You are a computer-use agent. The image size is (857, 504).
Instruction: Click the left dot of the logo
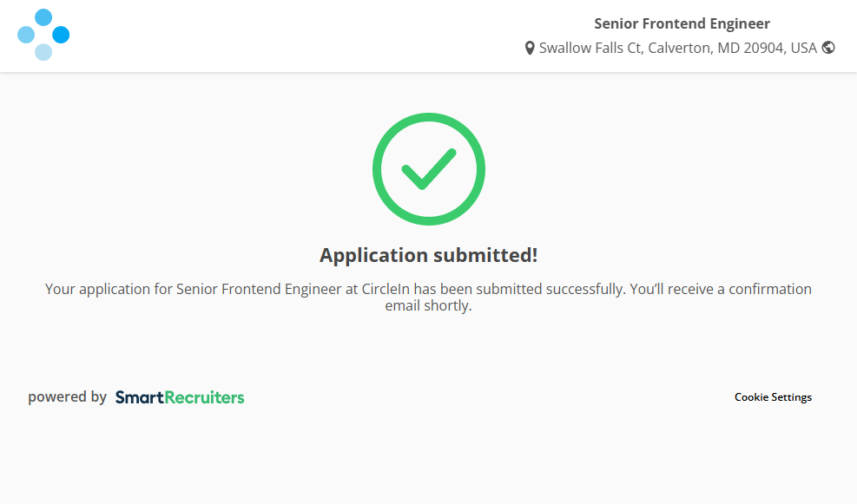pos(26,35)
